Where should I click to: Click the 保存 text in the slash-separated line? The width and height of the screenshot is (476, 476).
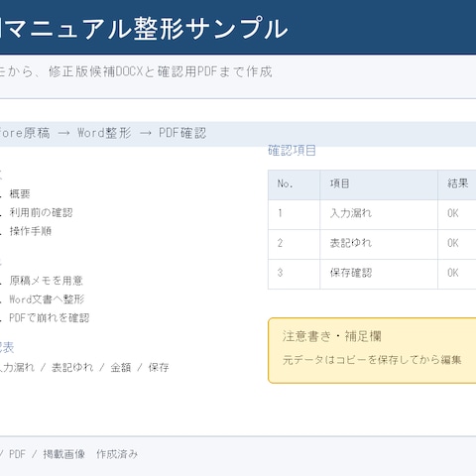tap(159, 368)
